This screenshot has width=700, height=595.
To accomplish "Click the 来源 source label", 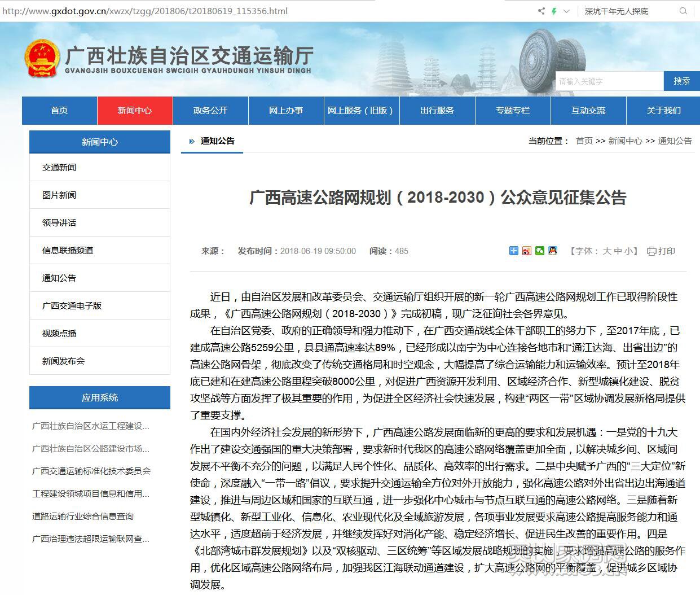I will click(x=213, y=251).
